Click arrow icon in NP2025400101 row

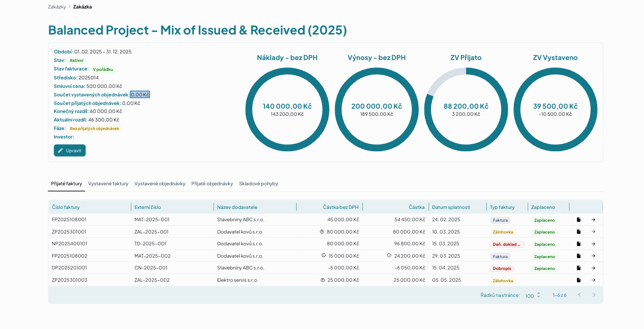click(x=593, y=244)
